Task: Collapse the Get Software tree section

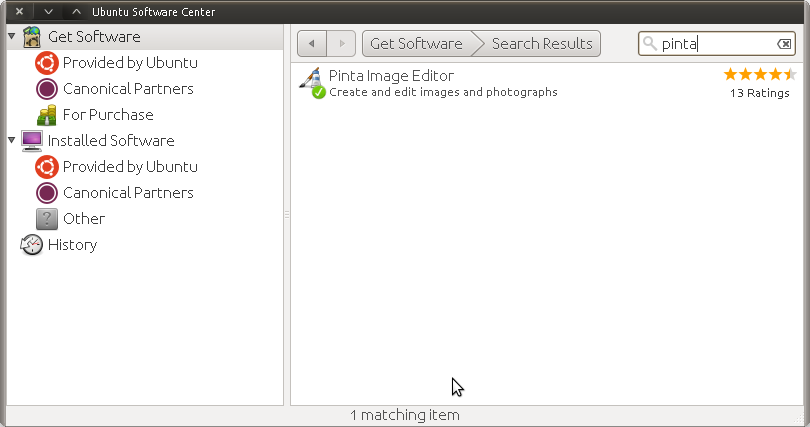Action: tap(11, 36)
